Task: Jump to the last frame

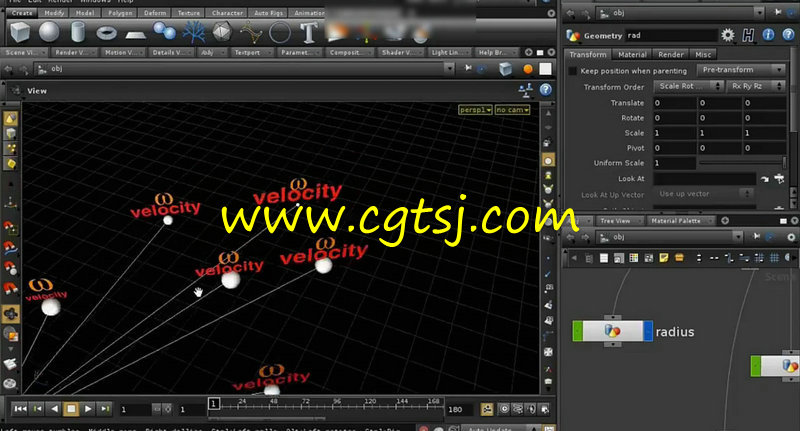Action: [105, 409]
